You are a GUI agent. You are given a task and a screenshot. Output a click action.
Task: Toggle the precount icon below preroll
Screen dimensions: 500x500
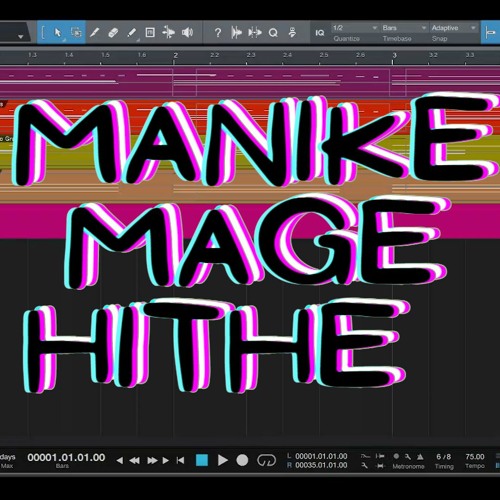380,466
